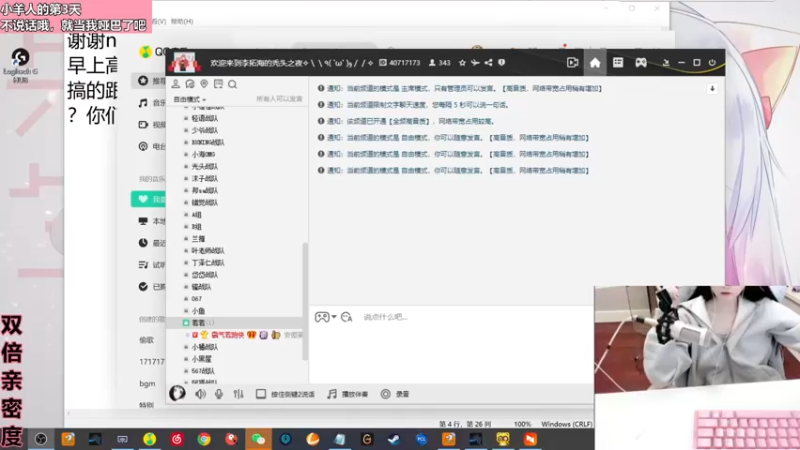Screen dimensions: 800x450
Task: Open the 171717 playlist in QQ Music
Action: pyautogui.click(x=152, y=362)
